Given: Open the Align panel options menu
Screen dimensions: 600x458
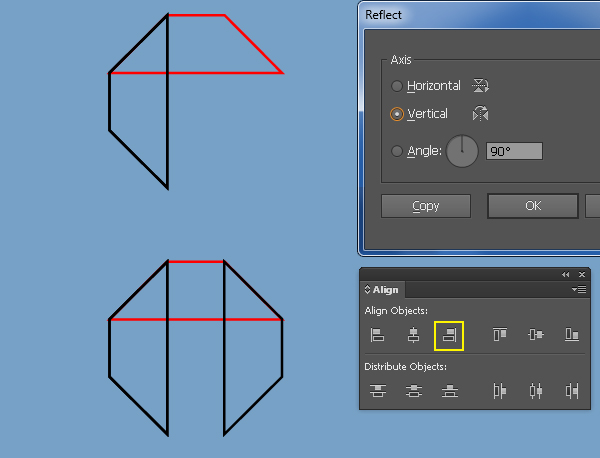Looking at the screenshot, I should pos(579,290).
